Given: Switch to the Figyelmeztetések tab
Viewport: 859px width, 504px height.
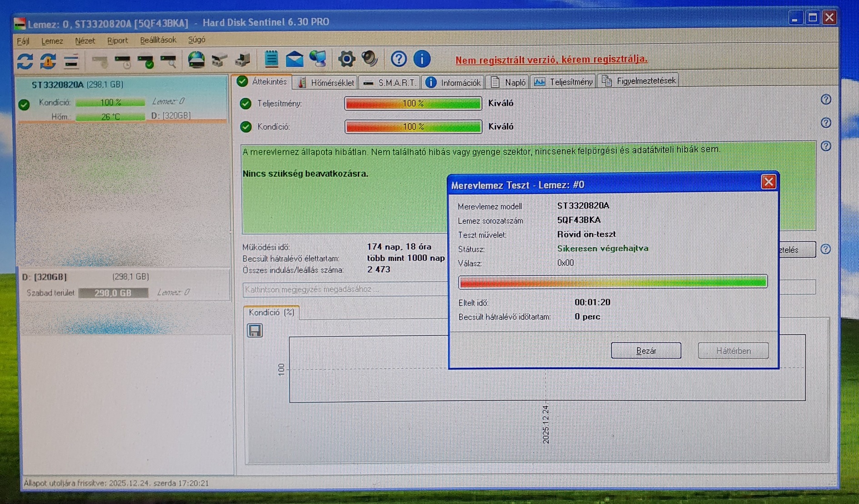Looking at the screenshot, I should pos(639,81).
